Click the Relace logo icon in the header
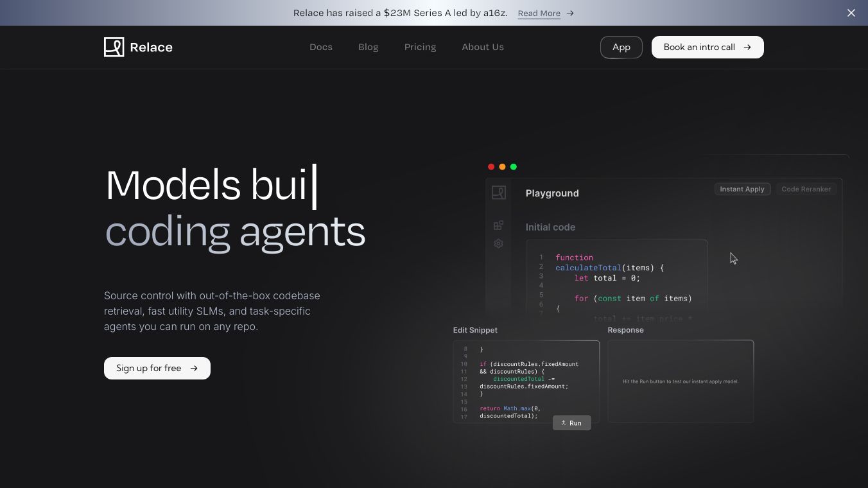Image resolution: width=868 pixels, height=488 pixels. coord(114,47)
